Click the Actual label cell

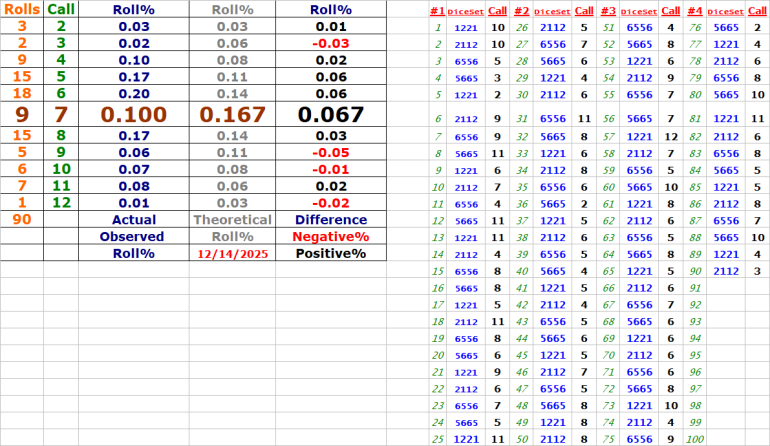tap(133, 219)
